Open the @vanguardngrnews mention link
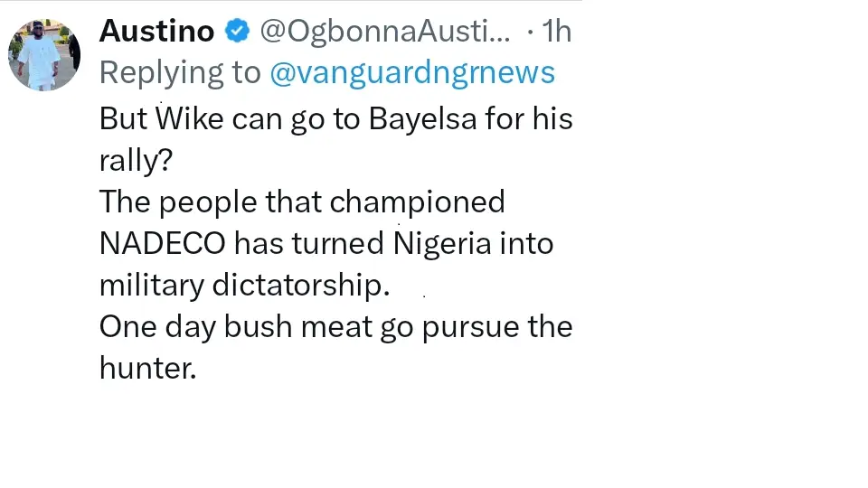Viewport: 868px width, 488px height. coord(411,72)
